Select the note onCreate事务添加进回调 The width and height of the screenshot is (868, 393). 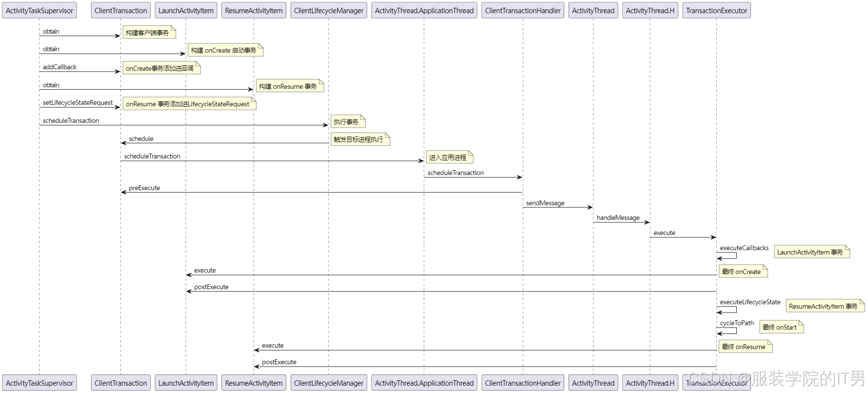(x=161, y=68)
